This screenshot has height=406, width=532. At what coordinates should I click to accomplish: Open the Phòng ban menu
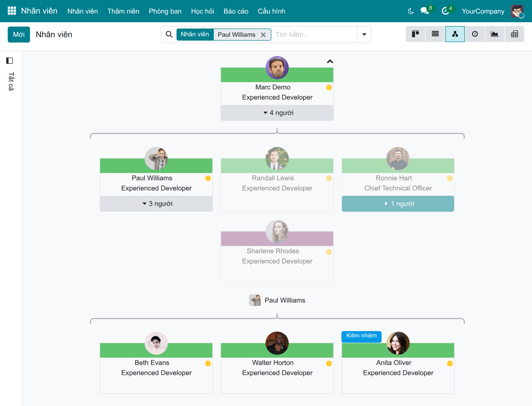(x=165, y=11)
